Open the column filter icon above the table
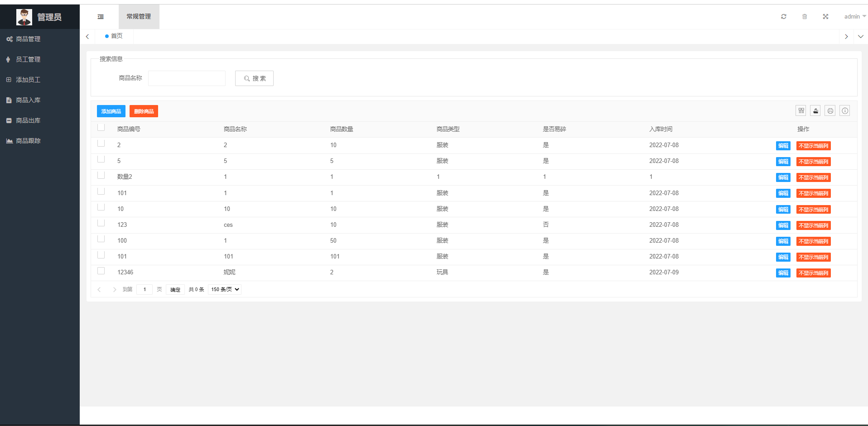The width and height of the screenshot is (868, 426). coord(801,111)
